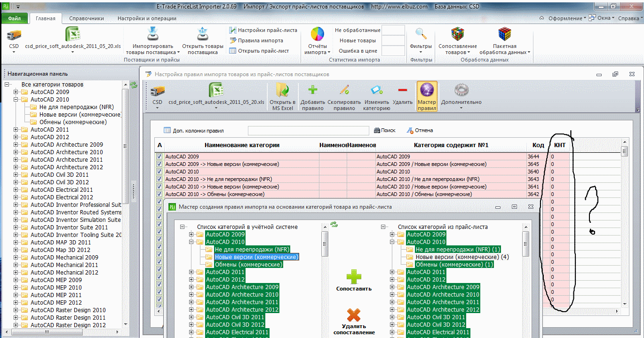Switch to Настройки и операции tab
644x338 pixels.
click(147, 18)
